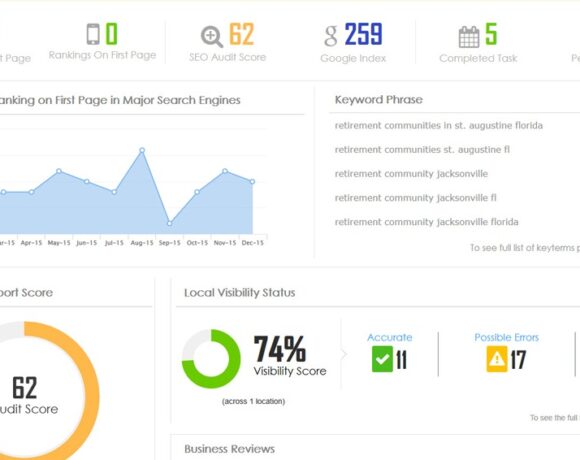Click the '(across 1 location)' note
This screenshot has width=580, height=460.
point(253,401)
